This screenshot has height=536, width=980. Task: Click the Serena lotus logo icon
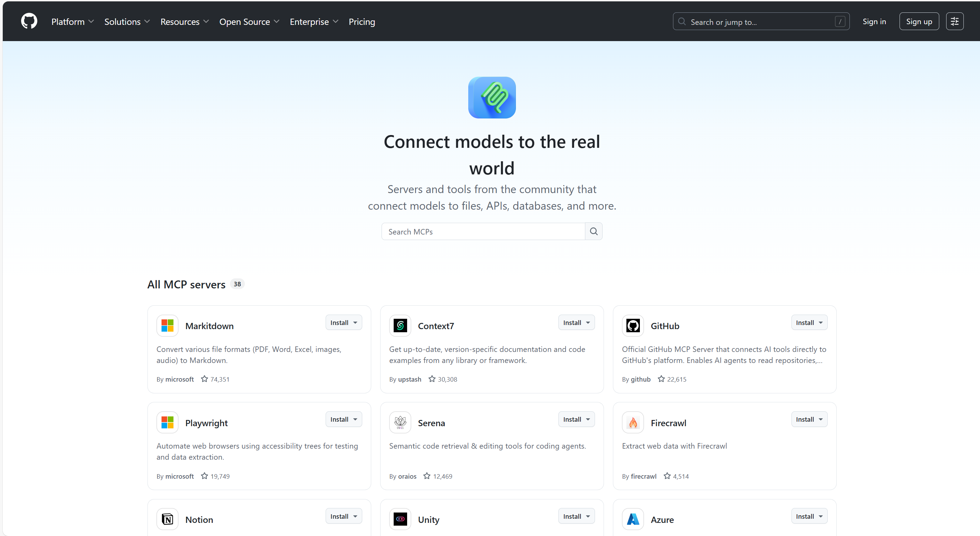click(400, 422)
